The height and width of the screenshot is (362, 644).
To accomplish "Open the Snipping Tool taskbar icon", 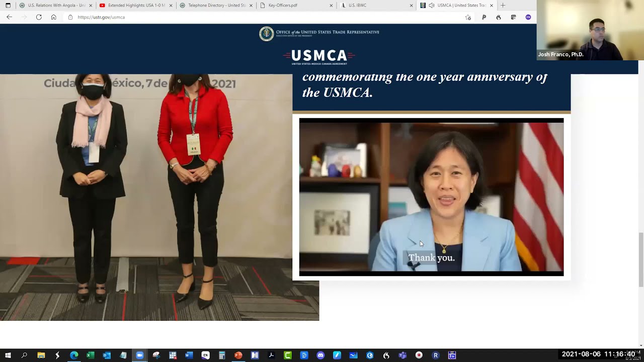I will [x=156, y=355].
